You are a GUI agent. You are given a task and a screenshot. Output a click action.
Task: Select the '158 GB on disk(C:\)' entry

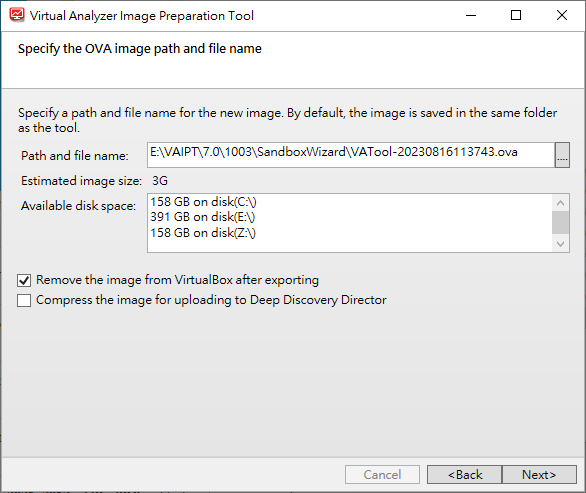coord(203,202)
